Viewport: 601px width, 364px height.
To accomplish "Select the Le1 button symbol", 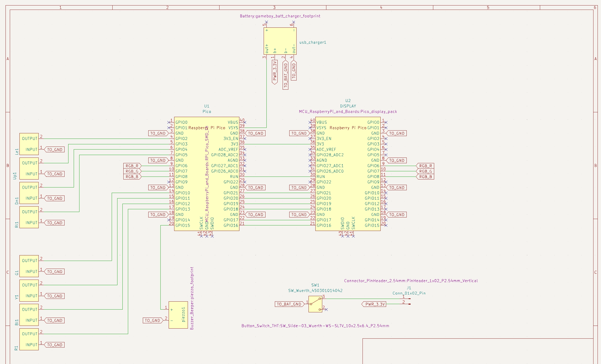I will coord(29,144).
